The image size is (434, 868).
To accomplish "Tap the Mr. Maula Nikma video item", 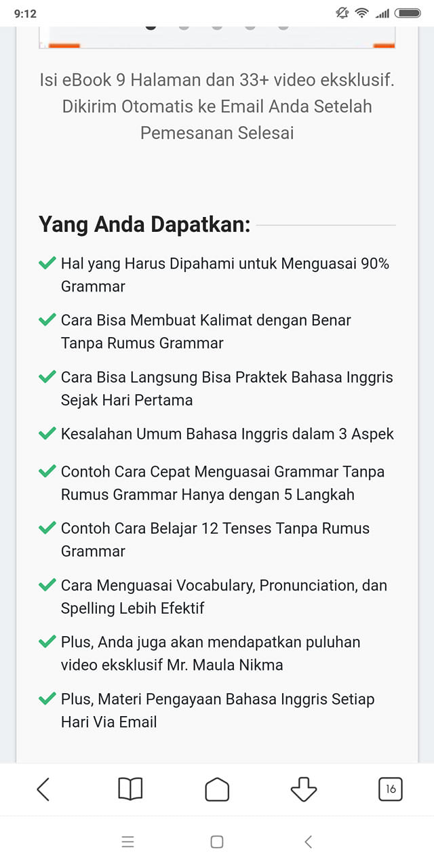I will point(211,653).
